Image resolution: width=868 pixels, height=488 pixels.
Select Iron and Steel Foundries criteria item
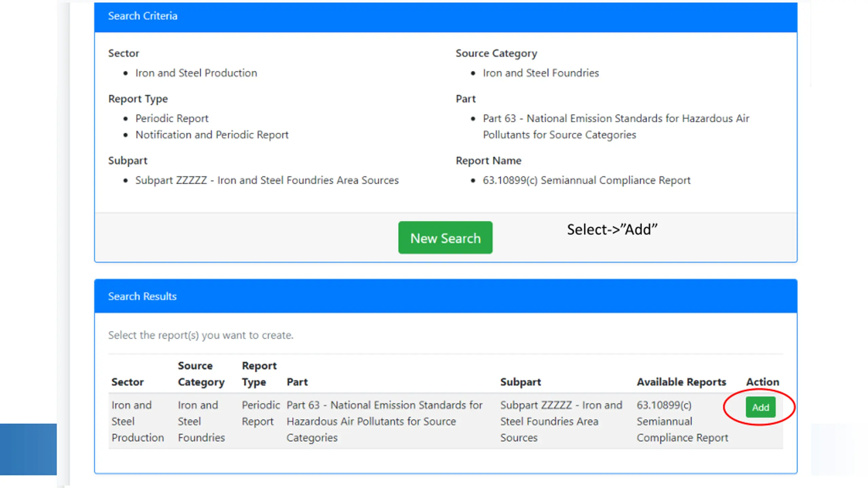(x=541, y=73)
